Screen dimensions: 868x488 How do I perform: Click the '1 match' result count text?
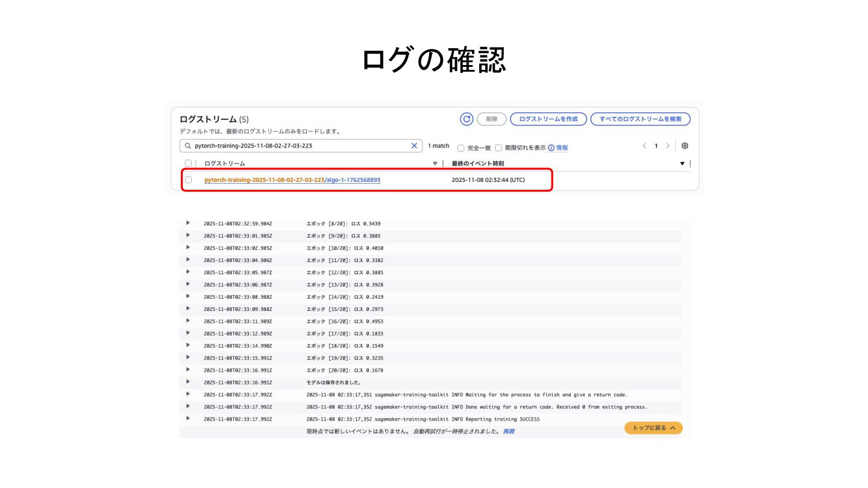coord(438,146)
